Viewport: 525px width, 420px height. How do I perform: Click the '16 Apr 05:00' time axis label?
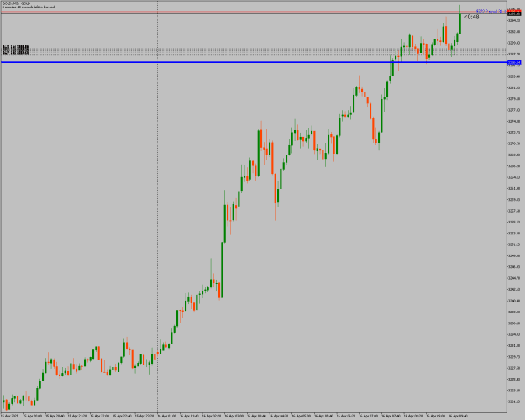click(x=303, y=417)
